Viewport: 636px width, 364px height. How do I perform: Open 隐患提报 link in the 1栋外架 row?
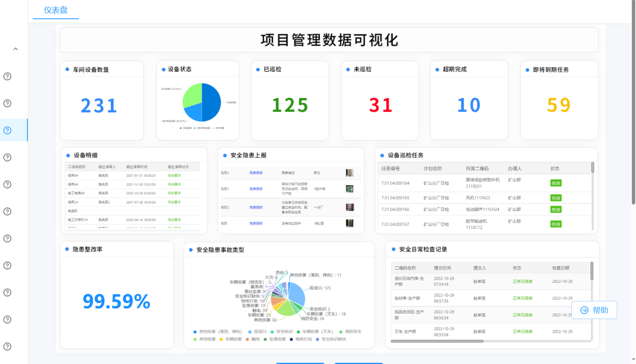[x=256, y=189]
